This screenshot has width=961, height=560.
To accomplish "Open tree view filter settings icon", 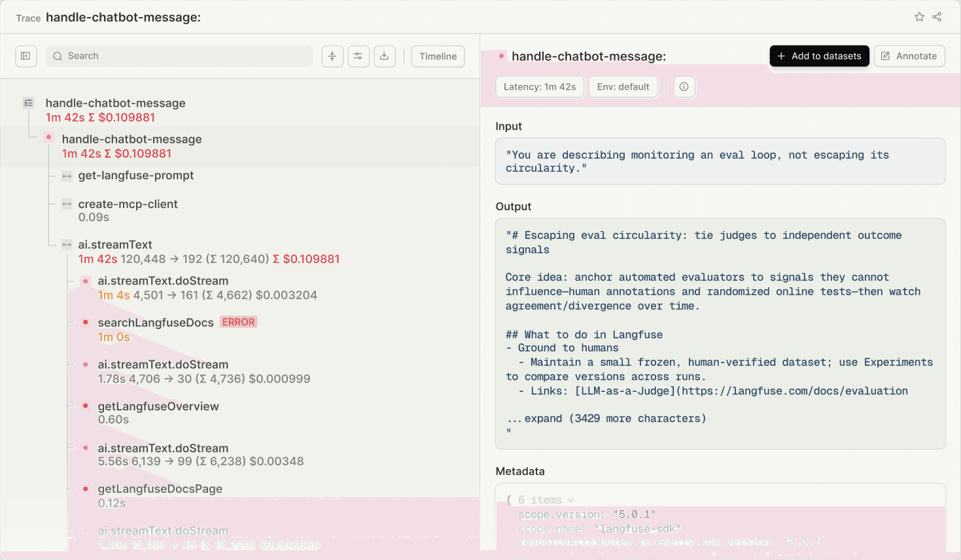I will coord(358,56).
